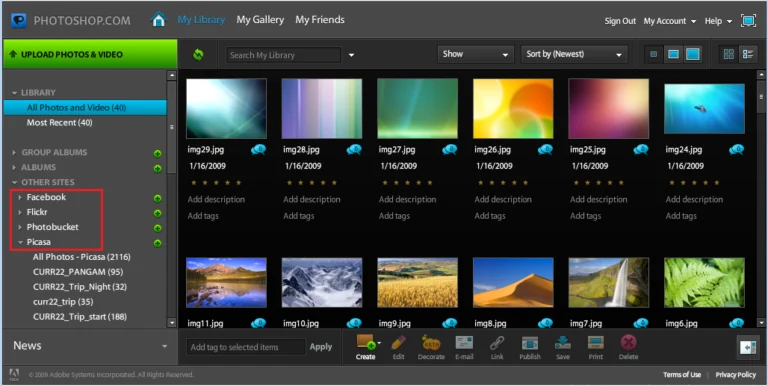Click green plus icon next to Flickr

tap(157, 213)
